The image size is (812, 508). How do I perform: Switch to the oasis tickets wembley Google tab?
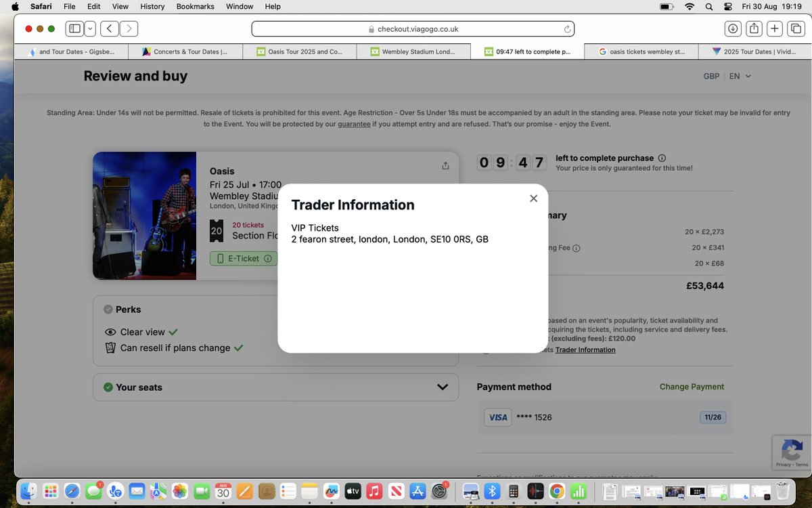(641, 51)
